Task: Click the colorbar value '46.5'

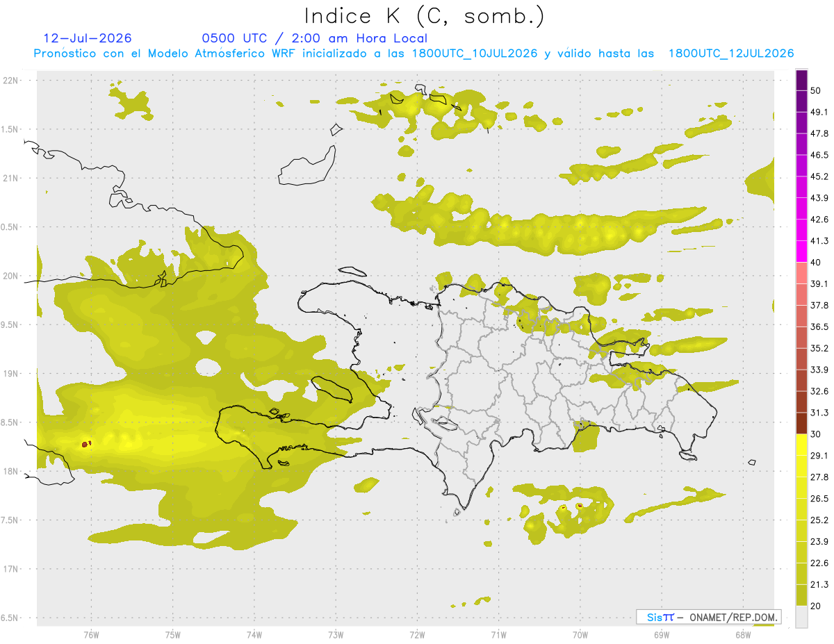Action: pyautogui.click(x=819, y=155)
